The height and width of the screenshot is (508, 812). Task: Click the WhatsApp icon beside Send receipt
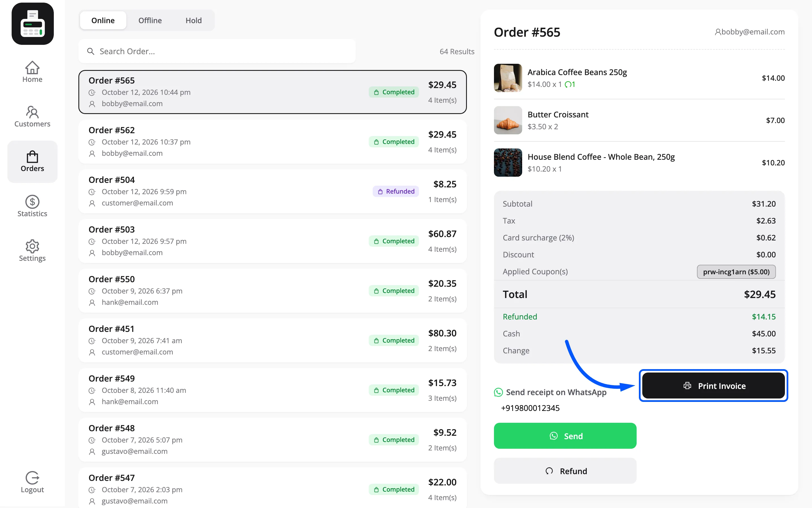(x=498, y=392)
